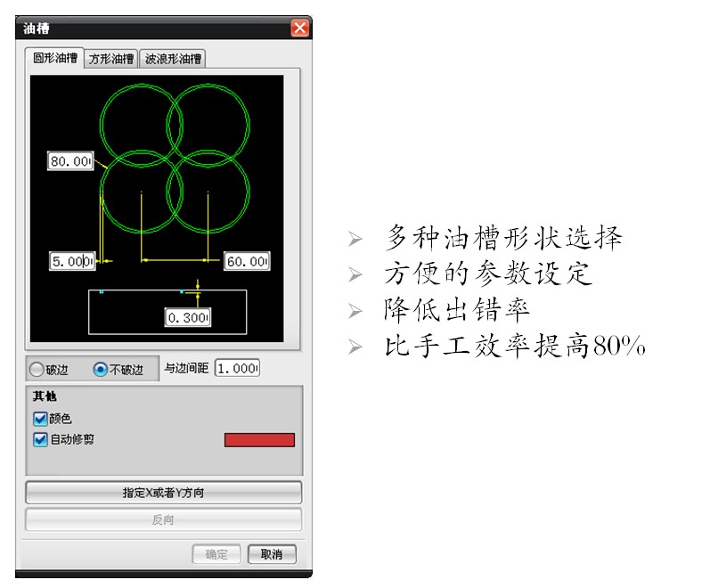This screenshot has width=702, height=588.
Task: Click the 反向 button
Action: (x=163, y=520)
